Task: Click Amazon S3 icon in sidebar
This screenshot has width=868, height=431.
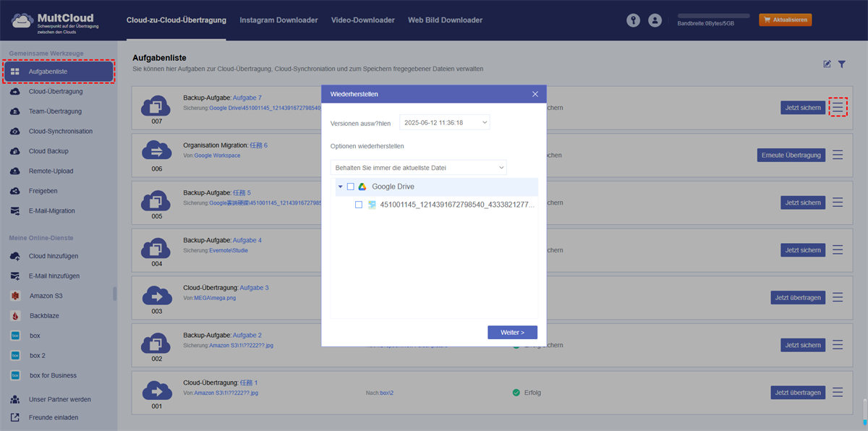Action: pyautogui.click(x=15, y=296)
